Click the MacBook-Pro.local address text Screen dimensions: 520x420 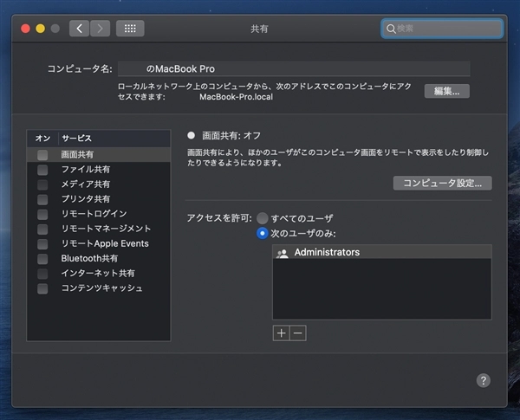tap(236, 97)
